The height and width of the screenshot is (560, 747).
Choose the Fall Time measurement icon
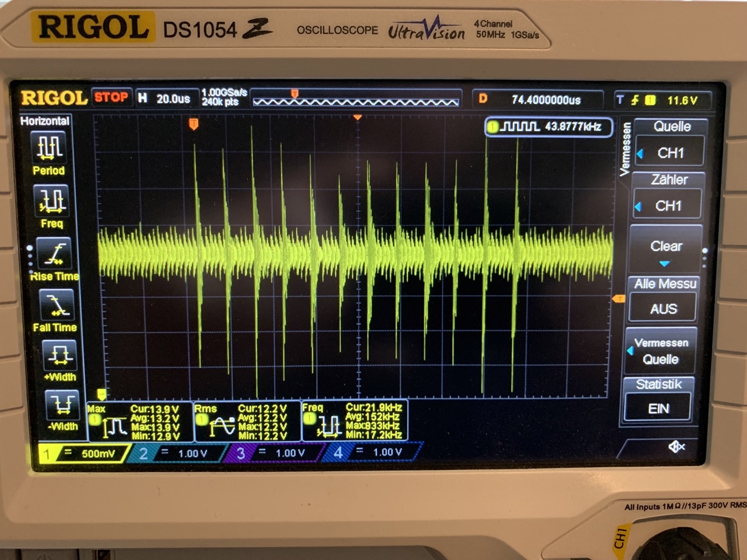tap(57, 305)
